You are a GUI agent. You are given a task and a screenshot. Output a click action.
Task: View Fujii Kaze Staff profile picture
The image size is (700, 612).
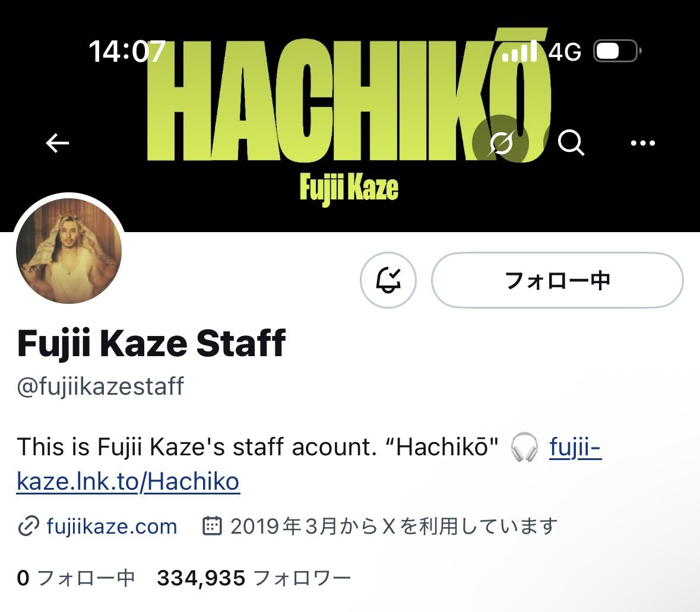[69, 250]
